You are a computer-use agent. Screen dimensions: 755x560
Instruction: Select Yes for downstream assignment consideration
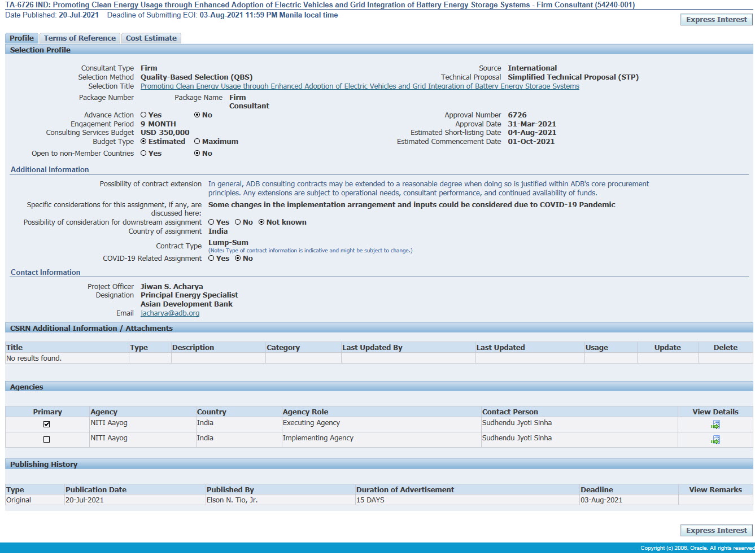pyautogui.click(x=211, y=222)
